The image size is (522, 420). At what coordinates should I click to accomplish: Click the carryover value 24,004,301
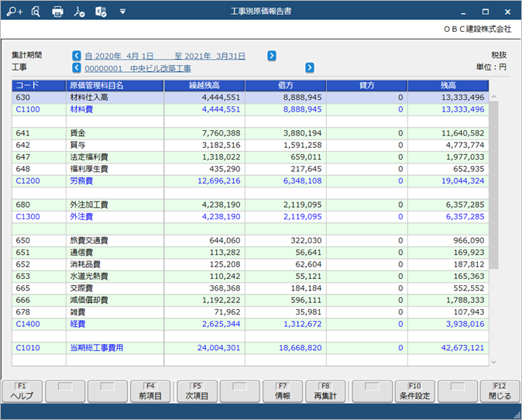(218, 348)
